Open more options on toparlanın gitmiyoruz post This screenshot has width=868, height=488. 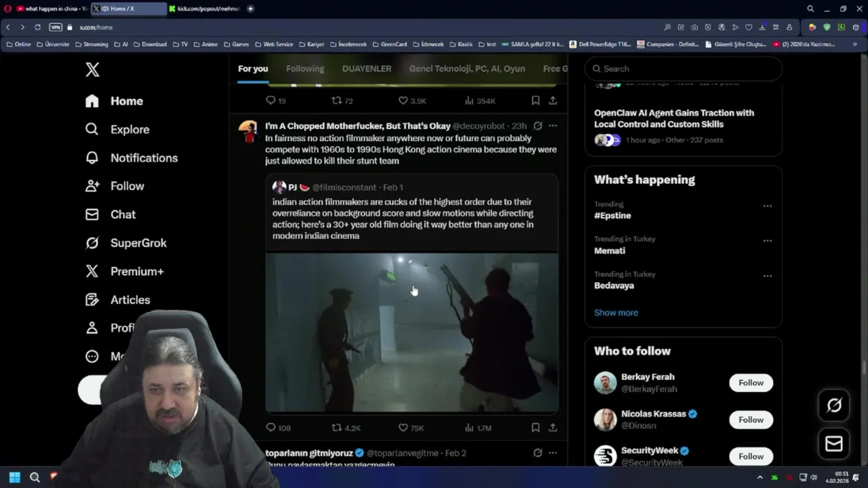553,453
